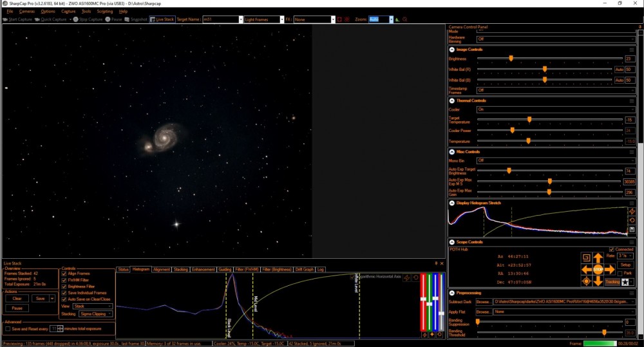Screen dimensions: 644x347
Task: Open the File menu
Action: [x=10, y=12]
